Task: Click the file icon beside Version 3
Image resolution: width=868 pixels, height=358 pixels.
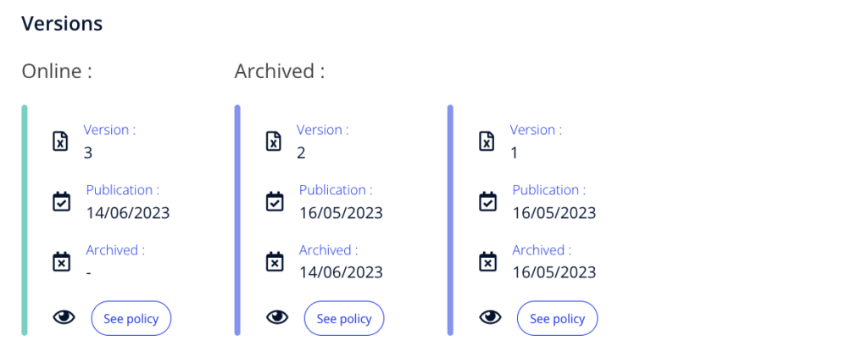Action: 60,142
